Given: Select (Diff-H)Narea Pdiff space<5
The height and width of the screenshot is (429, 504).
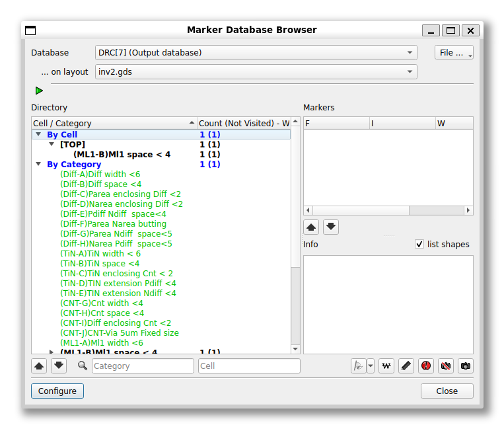Looking at the screenshot, I should (116, 244).
